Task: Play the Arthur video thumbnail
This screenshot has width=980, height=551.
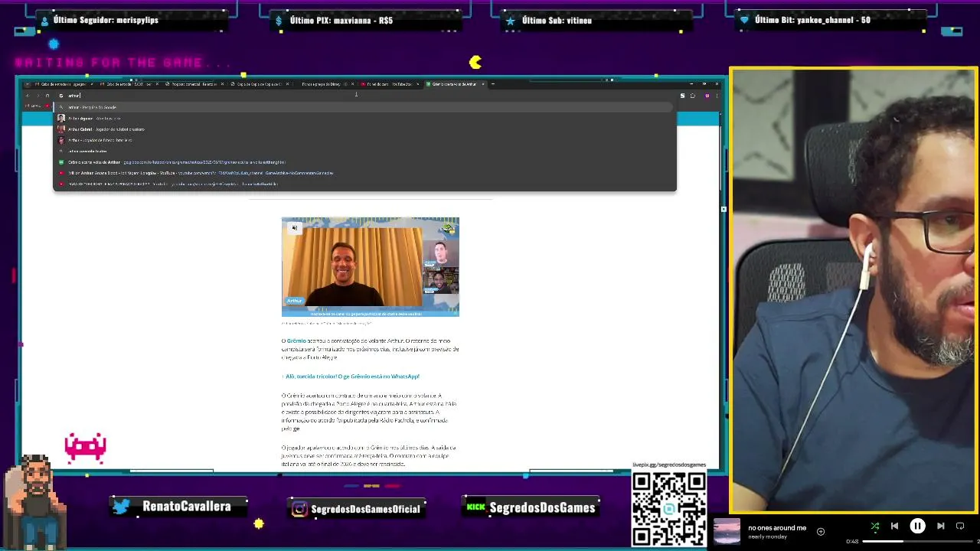Action: tap(370, 266)
